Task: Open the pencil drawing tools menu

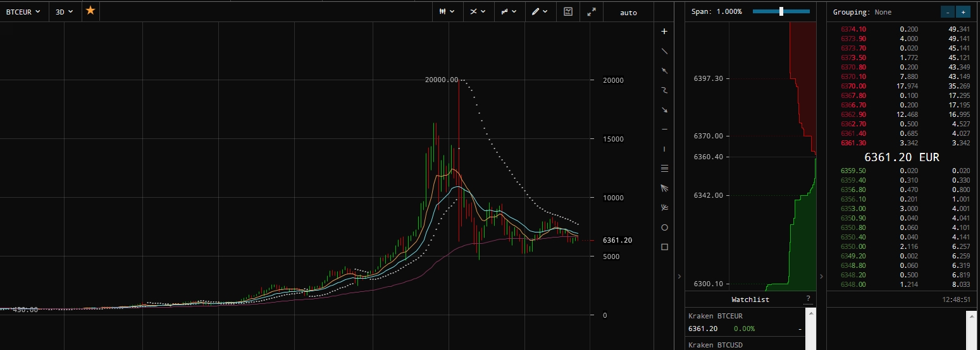Action: click(x=540, y=11)
